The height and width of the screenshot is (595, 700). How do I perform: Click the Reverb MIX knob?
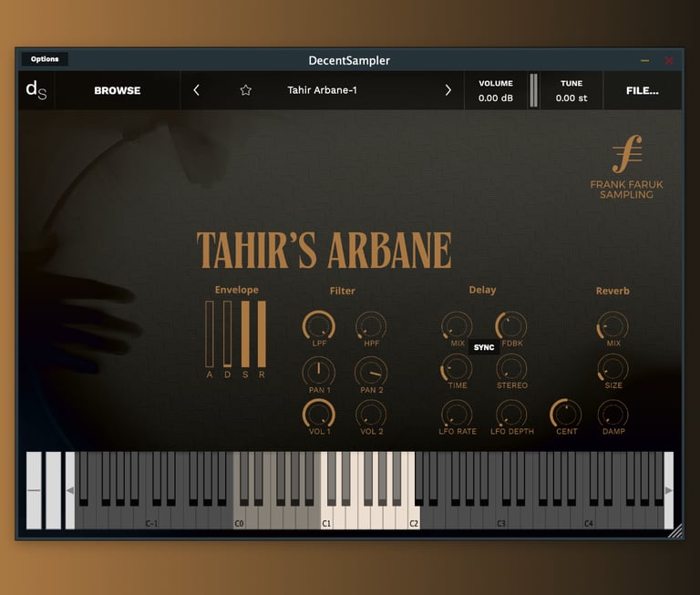point(612,326)
